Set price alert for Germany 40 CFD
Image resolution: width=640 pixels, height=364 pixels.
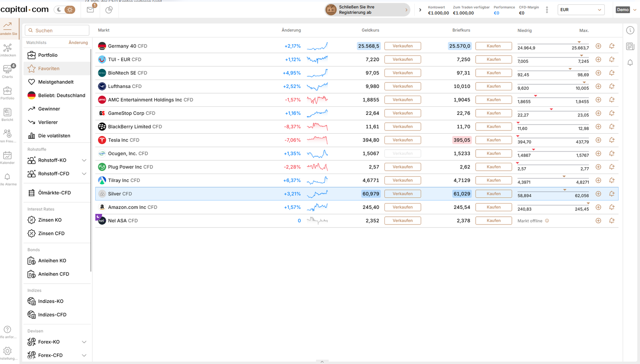coord(612,46)
